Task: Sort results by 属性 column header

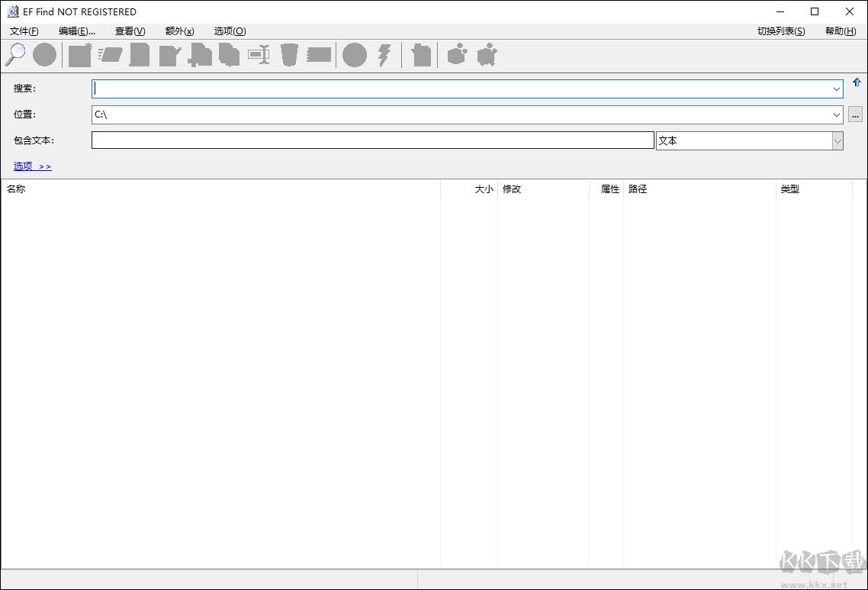Action: point(606,189)
